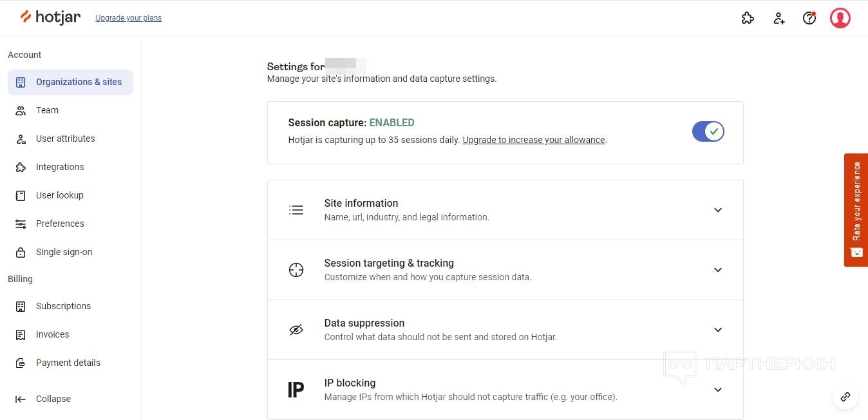Image resolution: width=868 pixels, height=420 pixels.
Task: Click the invite user icon in header
Action: tap(778, 18)
